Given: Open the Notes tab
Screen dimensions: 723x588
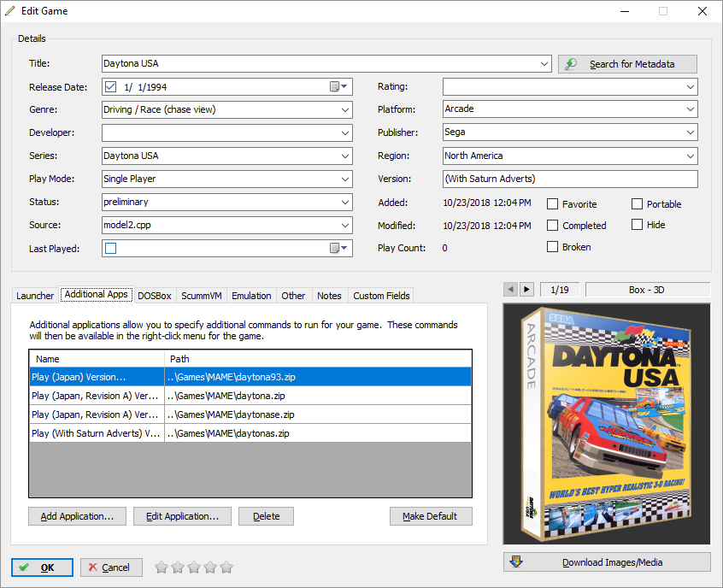Looking at the screenshot, I should pos(329,296).
